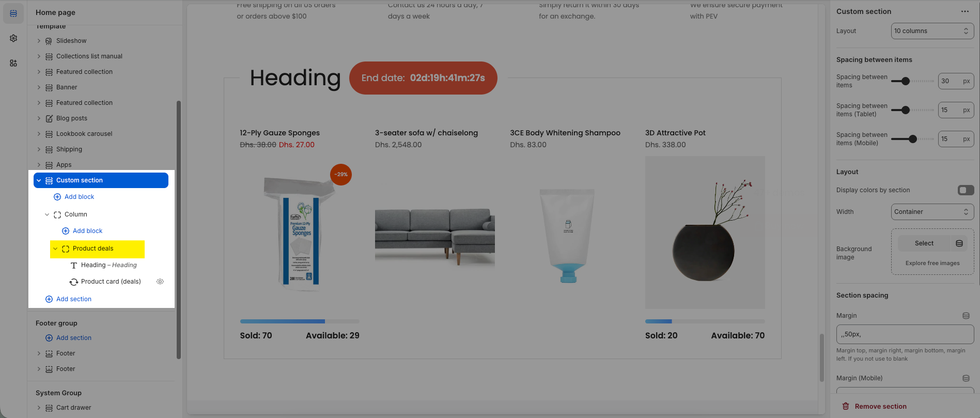This screenshot has width=980, height=418.
Task: Open the Width Container dropdown
Action: pos(932,212)
